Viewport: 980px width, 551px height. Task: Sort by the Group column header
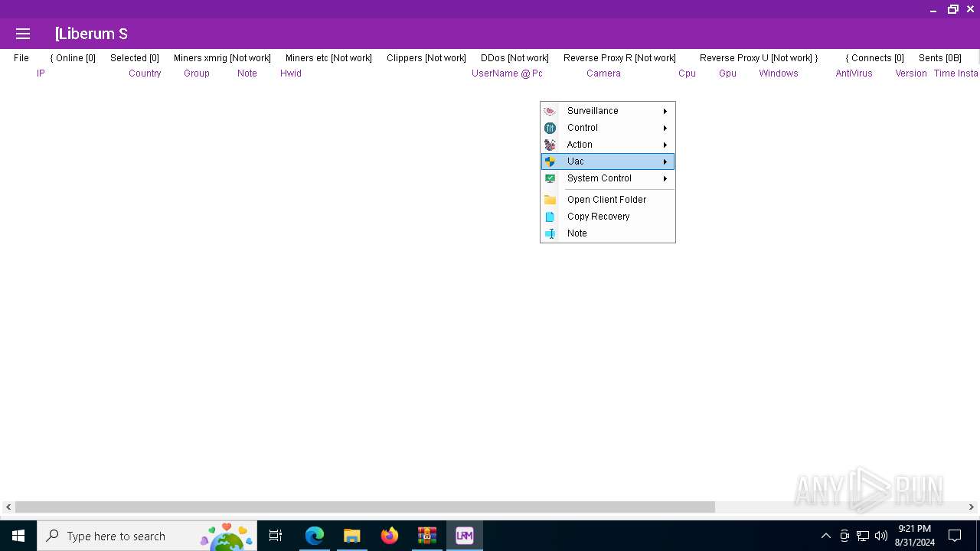[197, 73]
